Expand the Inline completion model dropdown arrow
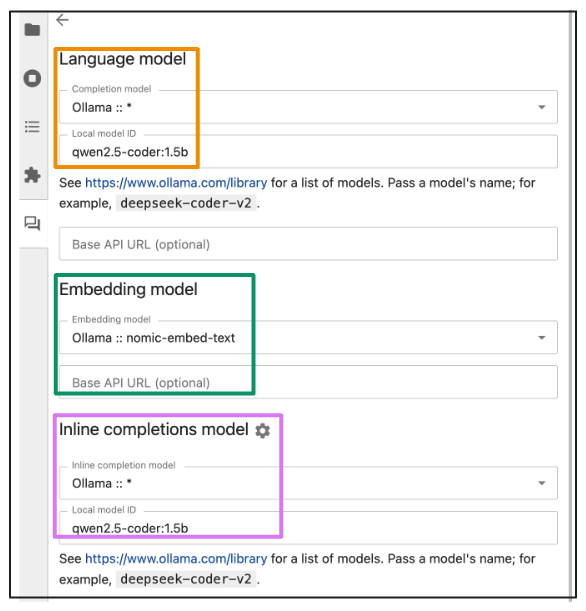586x611 pixels. (x=542, y=483)
